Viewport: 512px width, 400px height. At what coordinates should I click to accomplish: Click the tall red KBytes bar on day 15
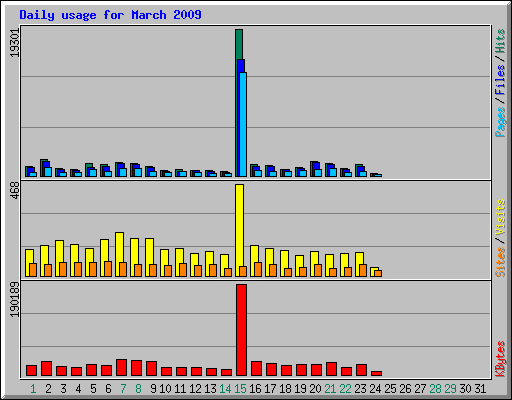[241, 330]
